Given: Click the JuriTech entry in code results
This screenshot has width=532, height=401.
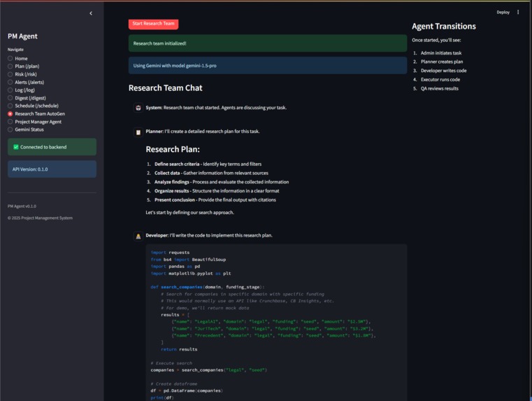Looking at the screenshot, I should (273, 329).
